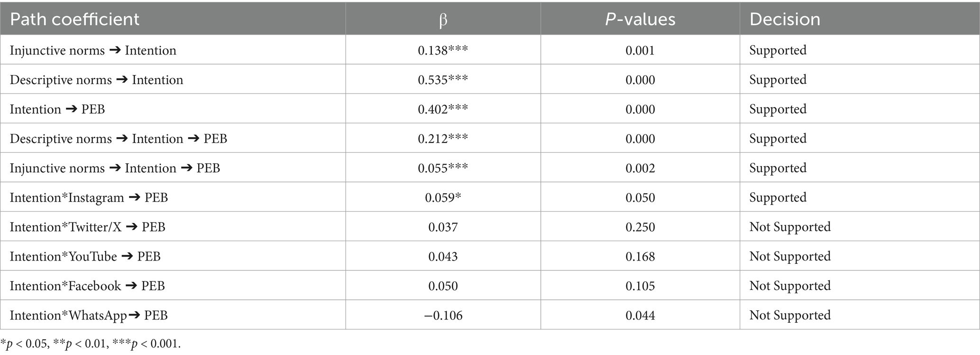
Task: Select the Intention → PEB path cell
Action: [57, 109]
